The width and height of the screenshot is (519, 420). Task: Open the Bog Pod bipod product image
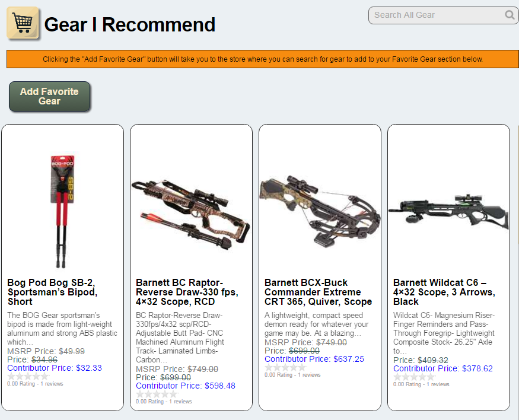pos(62,212)
